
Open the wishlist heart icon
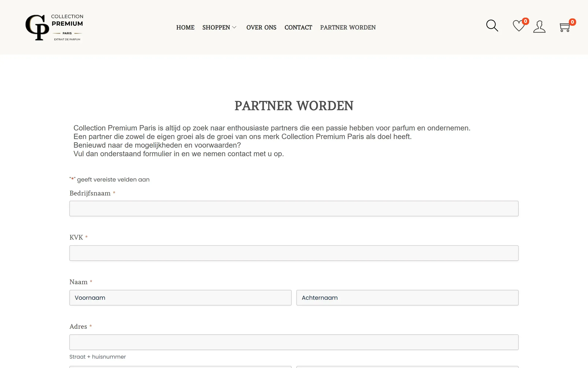click(x=519, y=26)
